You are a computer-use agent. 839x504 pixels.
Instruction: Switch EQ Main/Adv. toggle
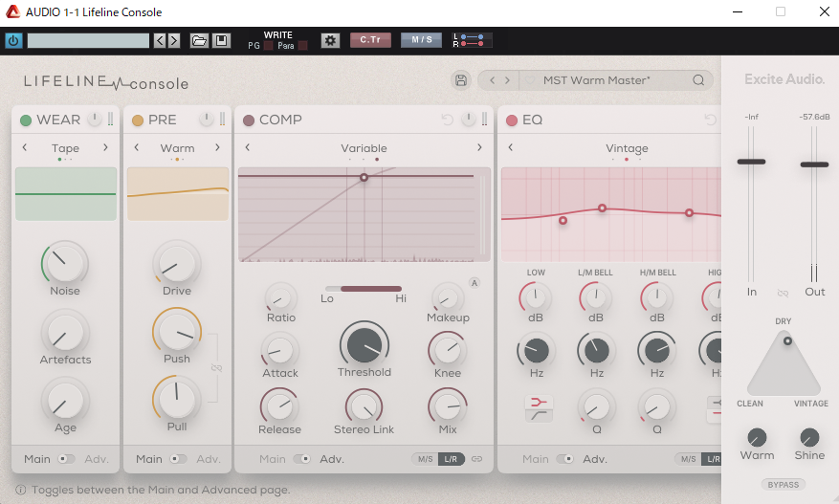tap(564, 459)
